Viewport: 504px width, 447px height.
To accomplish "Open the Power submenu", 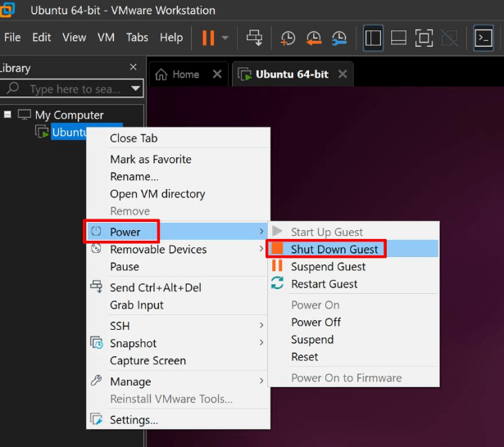I will 178,232.
